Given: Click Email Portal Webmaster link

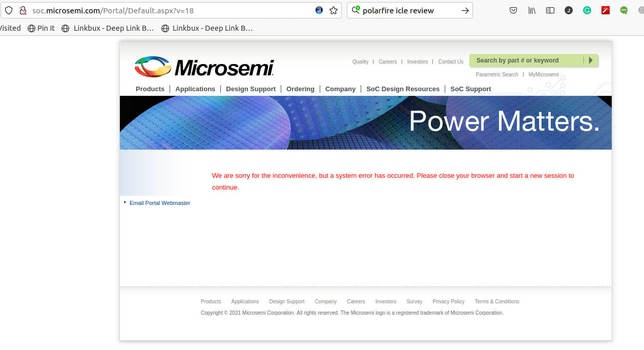Looking at the screenshot, I should coord(160,203).
